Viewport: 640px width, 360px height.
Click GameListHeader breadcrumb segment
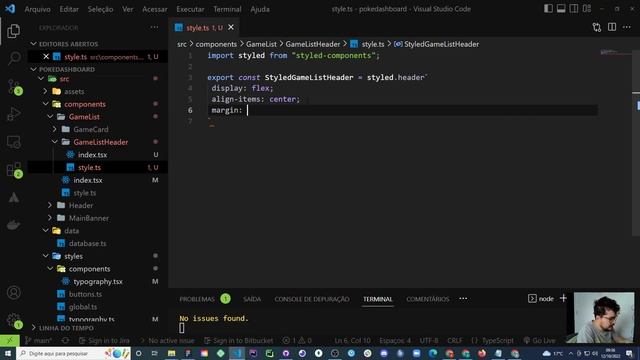tap(313, 44)
